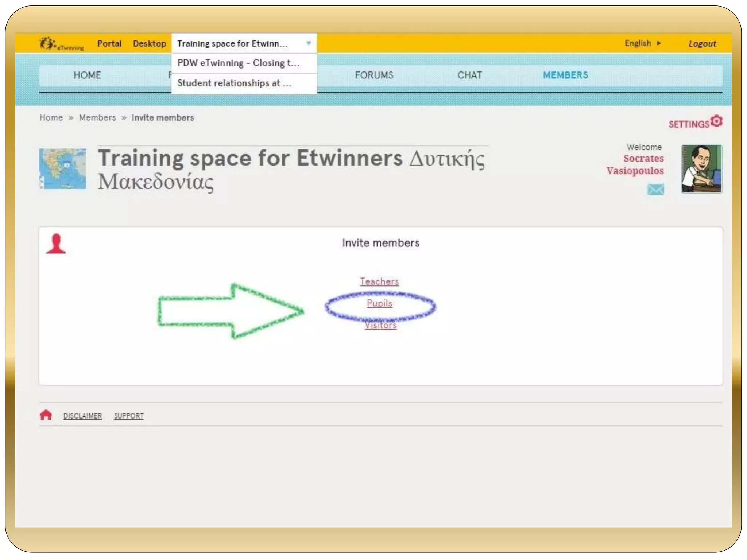Collapse the Training space dropdown arrow

[309, 43]
